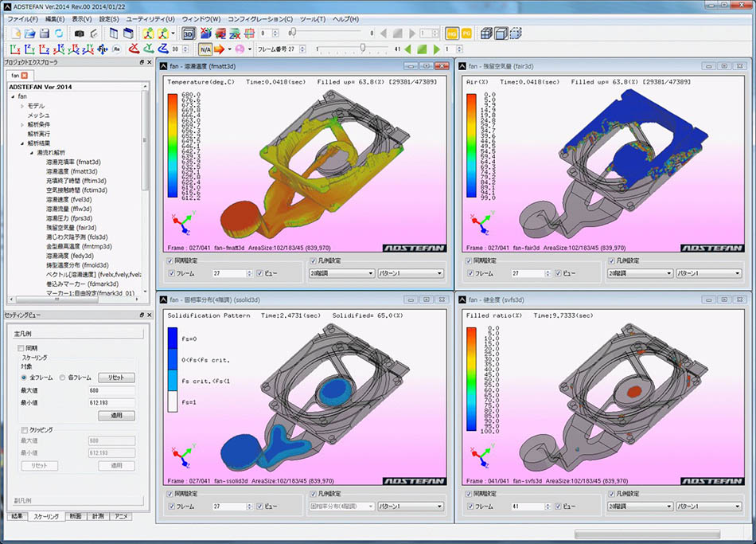Click the upper toolbar slider handle
756x544 pixels.
point(293,33)
